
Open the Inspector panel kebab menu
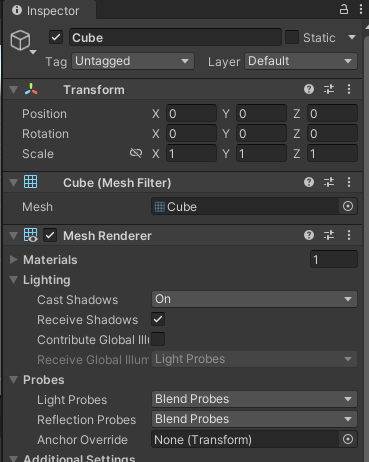click(x=361, y=9)
